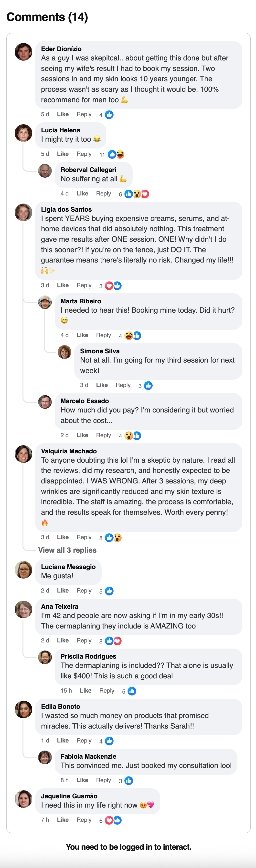256x868 pixels.
Task: Click the thumbs-up icon on Priscila Rodrigues's reply
Action: click(x=132, y=691)
